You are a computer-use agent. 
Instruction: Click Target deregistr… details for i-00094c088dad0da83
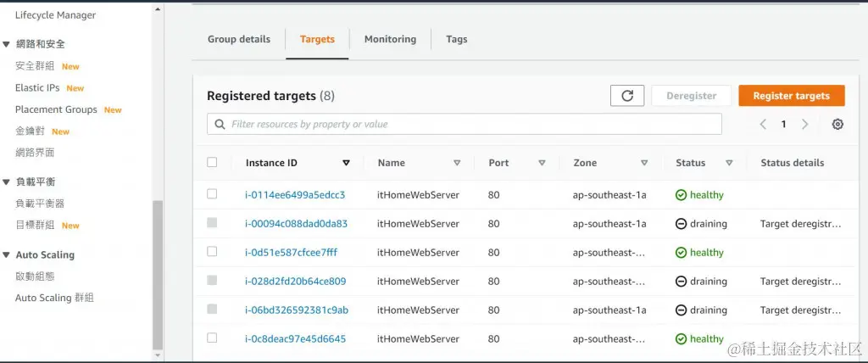point(800,224)
